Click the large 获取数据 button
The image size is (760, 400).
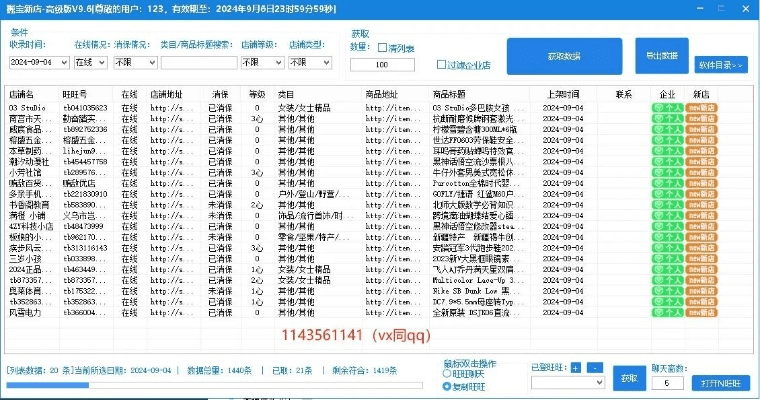coord(564,56)
